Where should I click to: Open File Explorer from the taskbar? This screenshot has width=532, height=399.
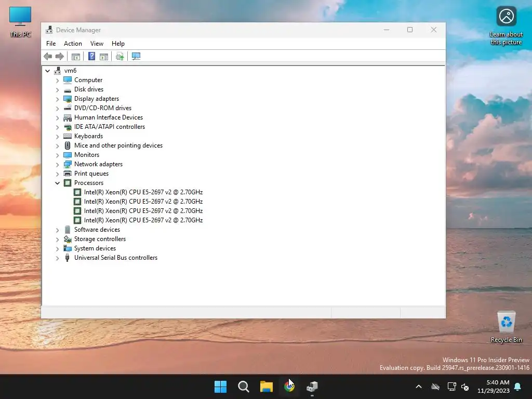267,387
